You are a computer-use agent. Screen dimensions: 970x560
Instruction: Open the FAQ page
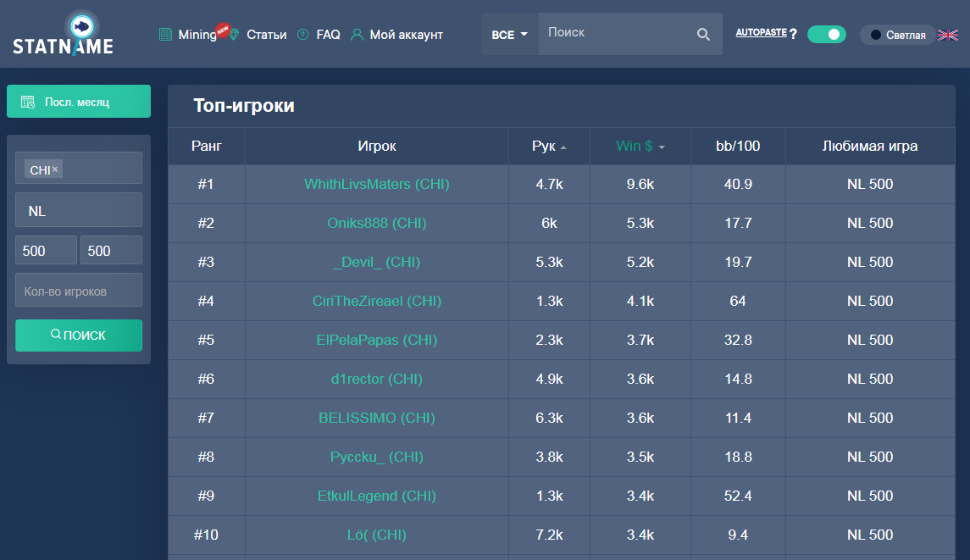(x=328, y=35)
